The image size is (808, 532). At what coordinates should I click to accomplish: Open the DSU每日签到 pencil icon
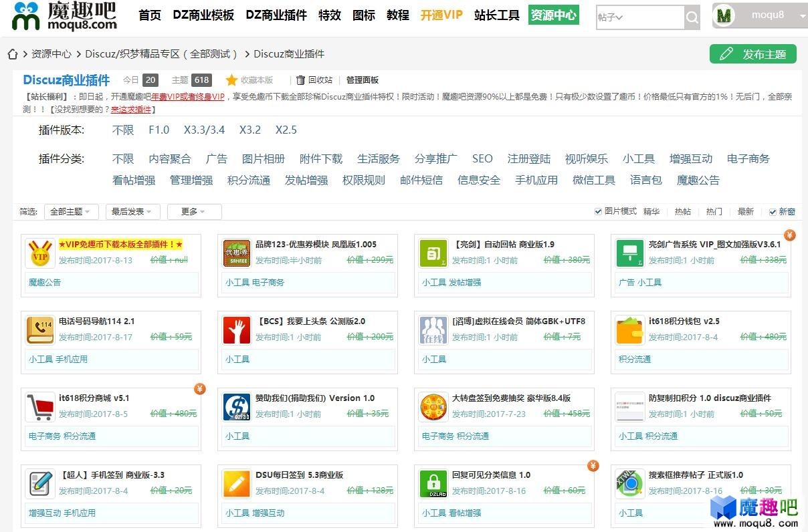[237, 484]
